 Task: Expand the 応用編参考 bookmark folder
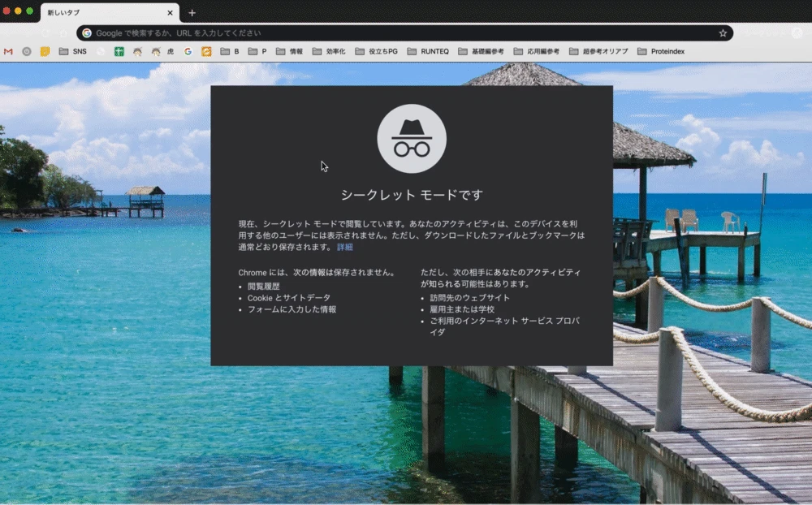[x=537, y=51]
